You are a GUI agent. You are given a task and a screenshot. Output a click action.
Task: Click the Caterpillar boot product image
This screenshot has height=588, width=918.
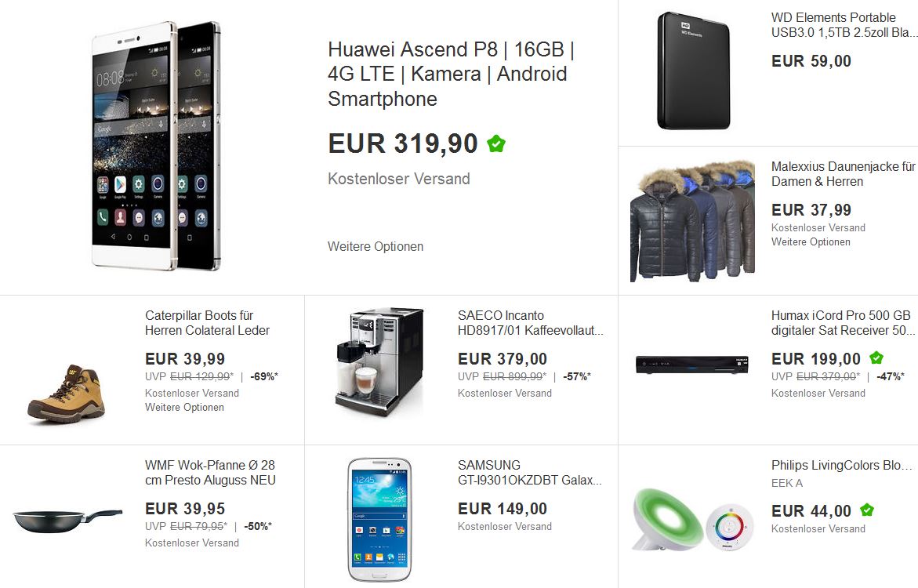coord(67,394)
